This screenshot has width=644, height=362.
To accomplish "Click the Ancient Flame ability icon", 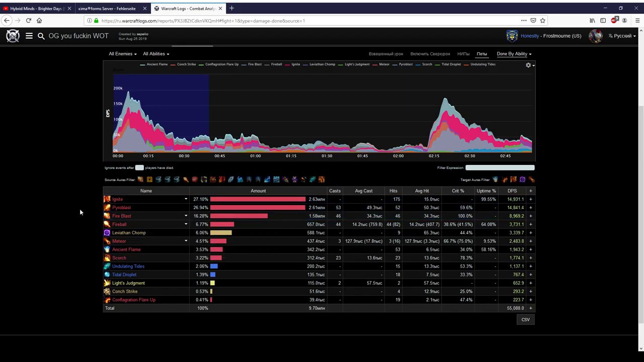I will (x=107, y=249).
